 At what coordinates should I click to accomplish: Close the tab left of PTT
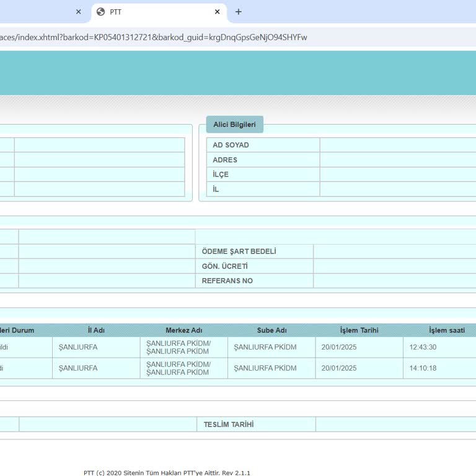(x=78, y=12)
